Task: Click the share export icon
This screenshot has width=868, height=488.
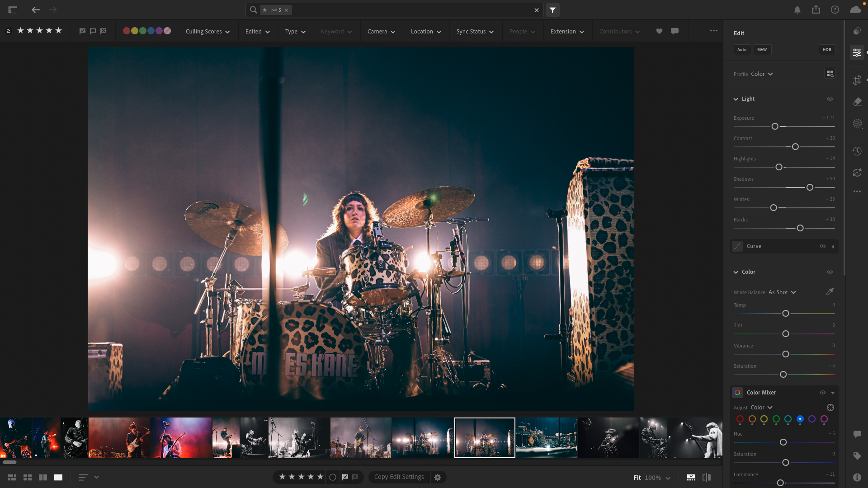Action: pos(816,10)
